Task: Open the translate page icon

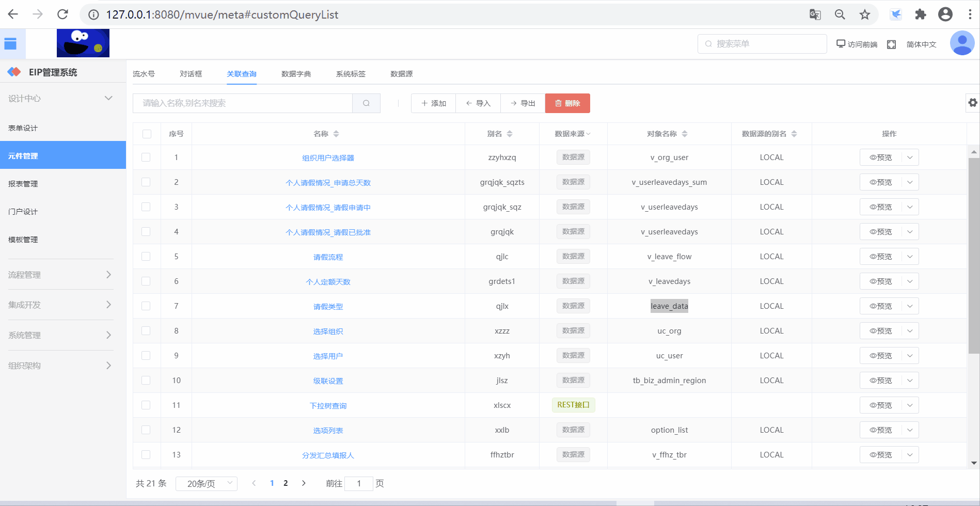Action: pyautogui.click(x=815, y=14)
